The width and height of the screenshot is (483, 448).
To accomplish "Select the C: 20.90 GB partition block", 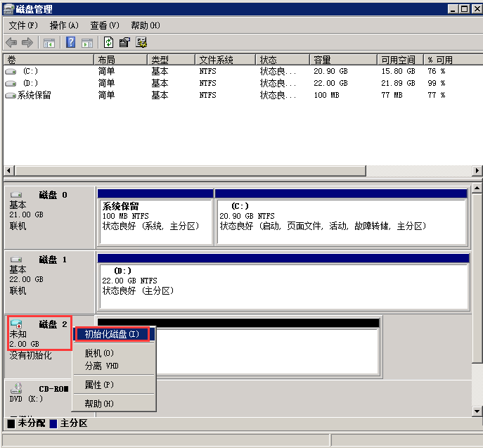I will 341,217.
